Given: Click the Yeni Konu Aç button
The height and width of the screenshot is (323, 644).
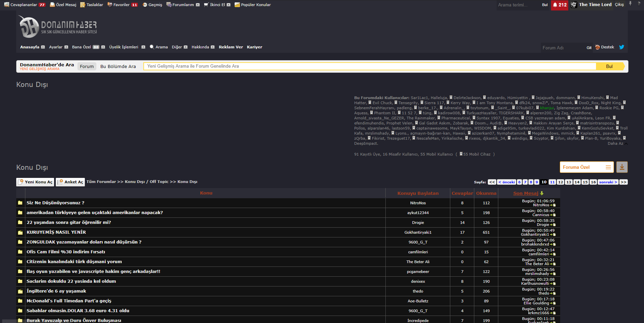Looking at the screenshot, I should point(35,182).
